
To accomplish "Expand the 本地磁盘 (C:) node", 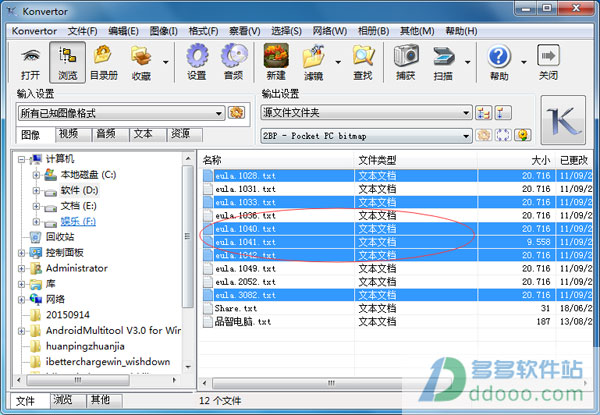I will [x=36, y=175].
